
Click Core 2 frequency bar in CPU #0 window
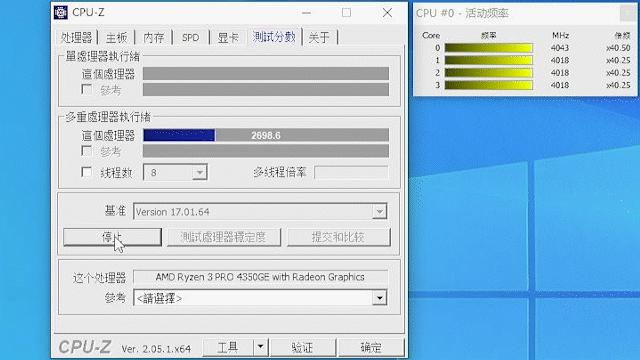click(x=489, y=73)
